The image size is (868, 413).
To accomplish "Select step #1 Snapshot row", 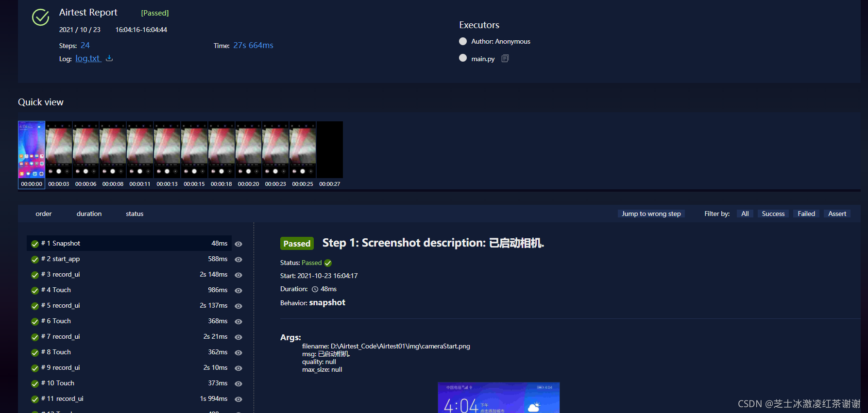I will click(129, 243).
